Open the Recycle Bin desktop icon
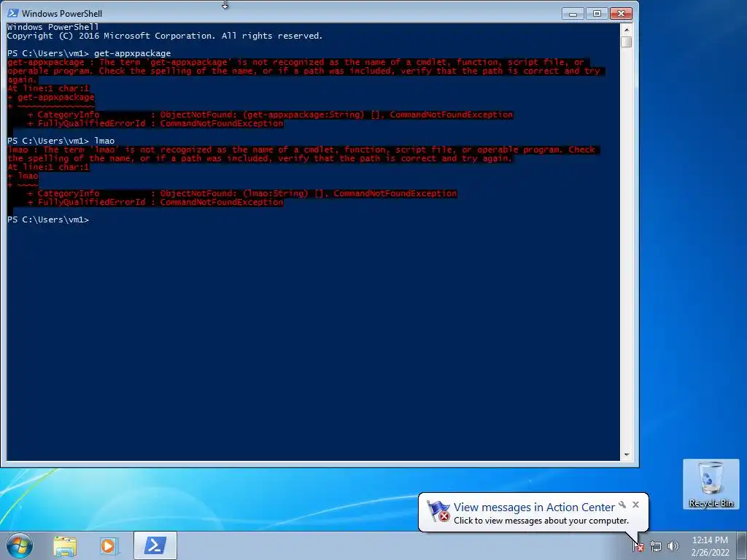 click(711, 484)
